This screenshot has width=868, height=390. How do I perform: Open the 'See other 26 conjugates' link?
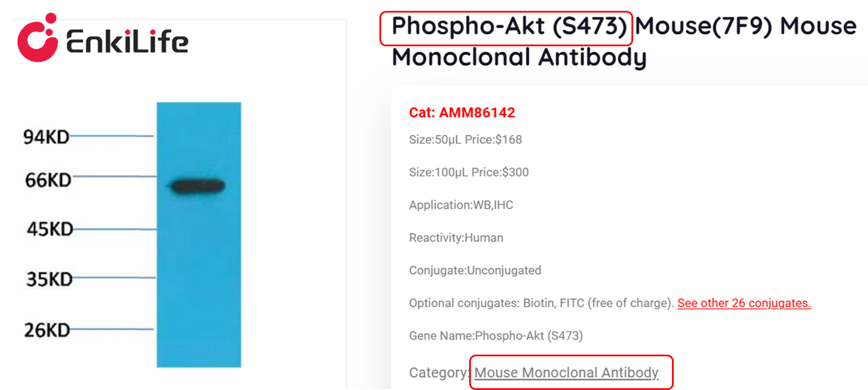(x=744, y=303)
